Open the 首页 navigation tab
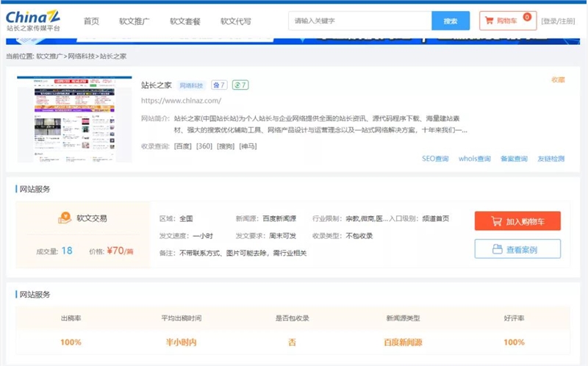The width and height of the screenshot is (588, 366). pos(91,21)
